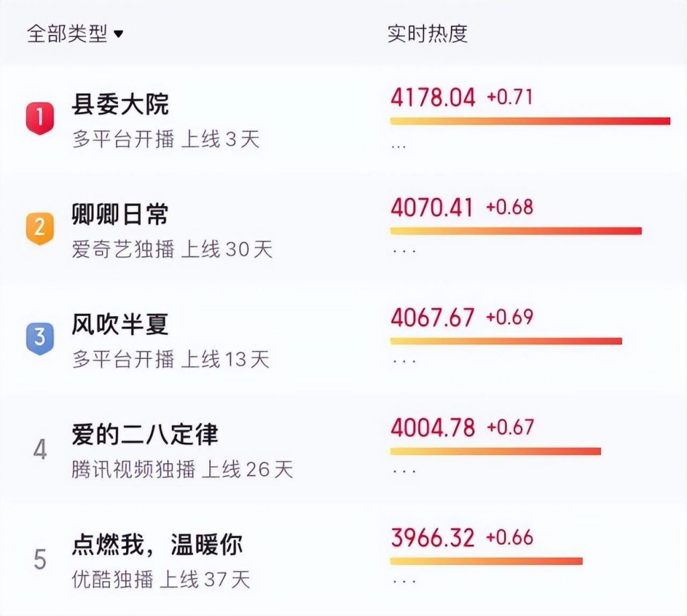Image resolution: width=687 pixels, height=616 pixels.
Task: Open the drama 县委大院
Action: (x=120, y=105)
